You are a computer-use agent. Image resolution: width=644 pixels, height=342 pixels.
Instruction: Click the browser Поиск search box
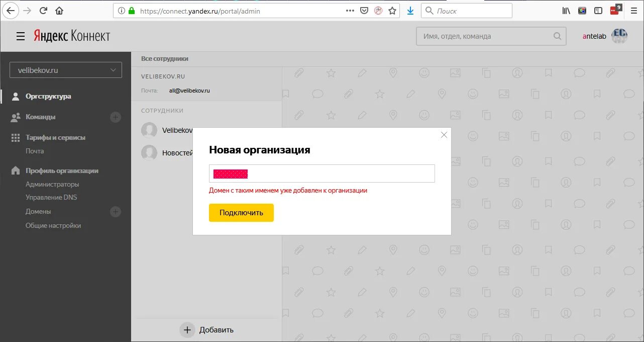[x=467, y=11]
